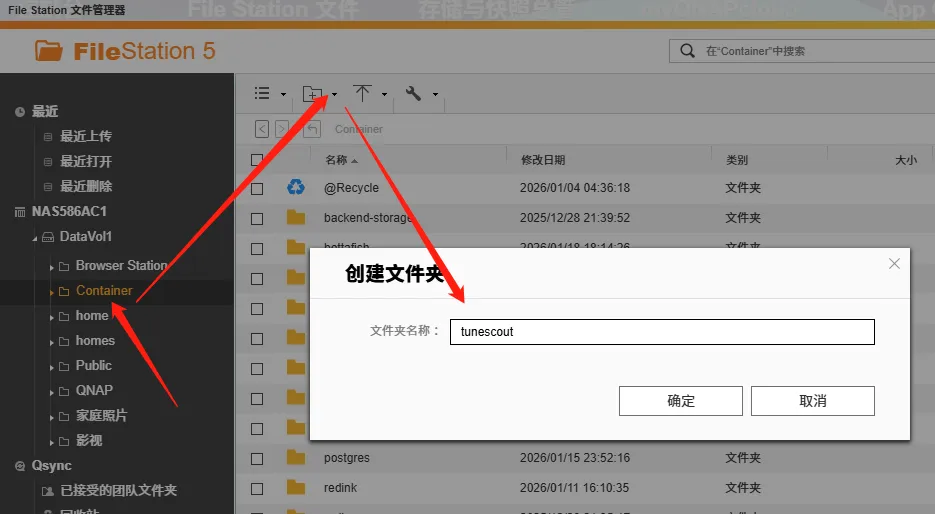Screen dimensions: 935x514
Task: Open the 影视 folder in tree
Action: 89,441
